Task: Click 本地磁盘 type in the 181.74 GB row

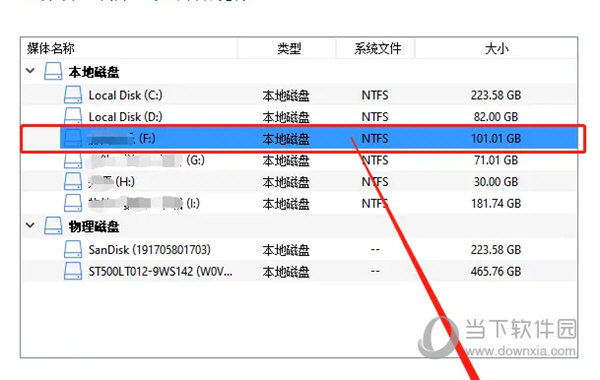Action: coord(286,204)
